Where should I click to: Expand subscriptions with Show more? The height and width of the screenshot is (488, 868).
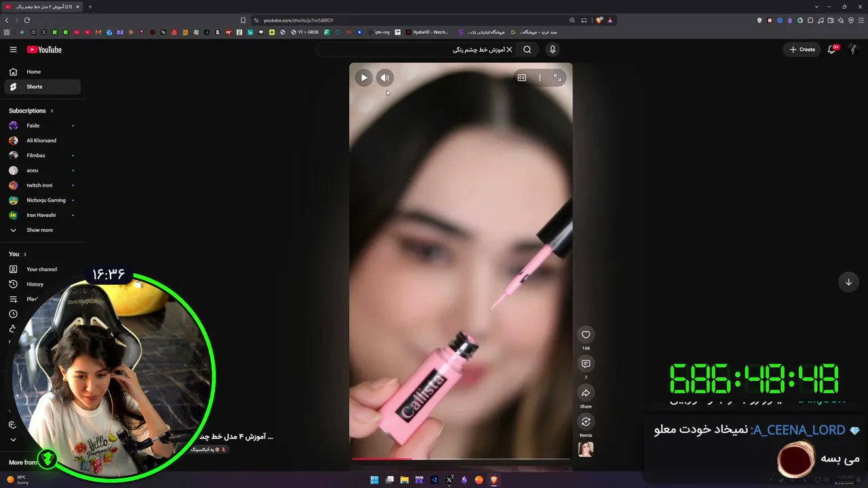point(42,230)
